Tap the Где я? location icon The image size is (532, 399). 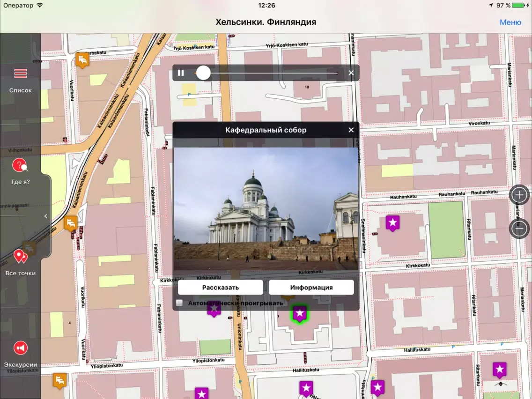pyautogui.click(x=20, y=166)
